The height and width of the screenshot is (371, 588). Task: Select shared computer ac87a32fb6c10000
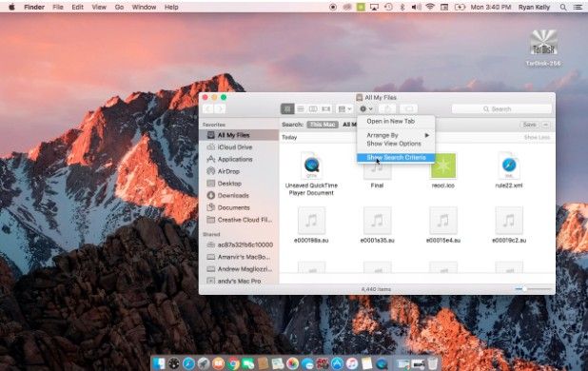(x=239, y=244)
